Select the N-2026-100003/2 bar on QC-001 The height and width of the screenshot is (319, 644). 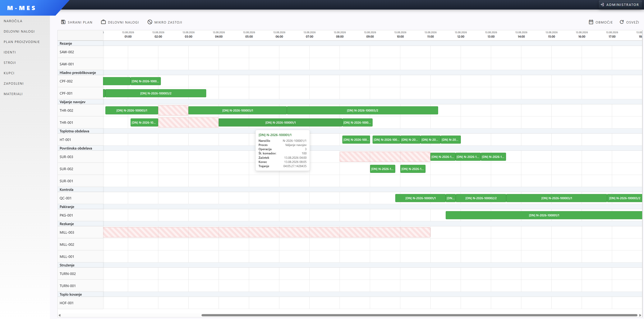[x=624, y=198]
